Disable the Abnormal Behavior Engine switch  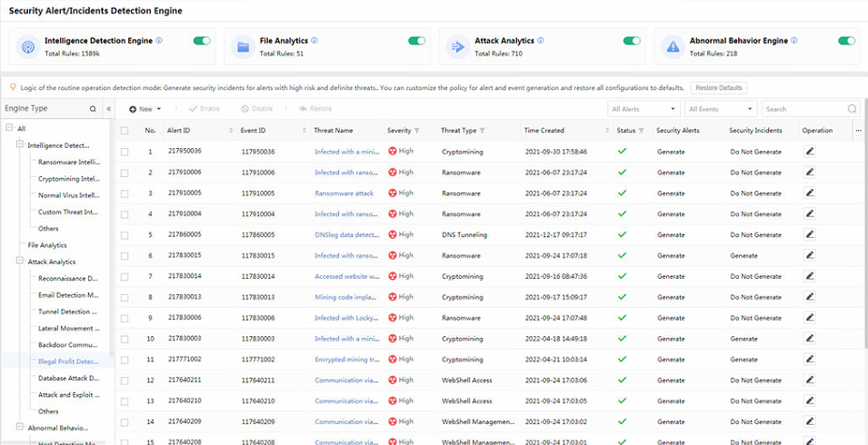846,41
